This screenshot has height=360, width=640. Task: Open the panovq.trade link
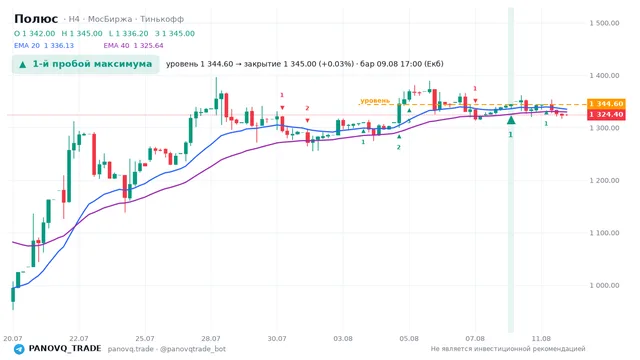tap(131, 349)
